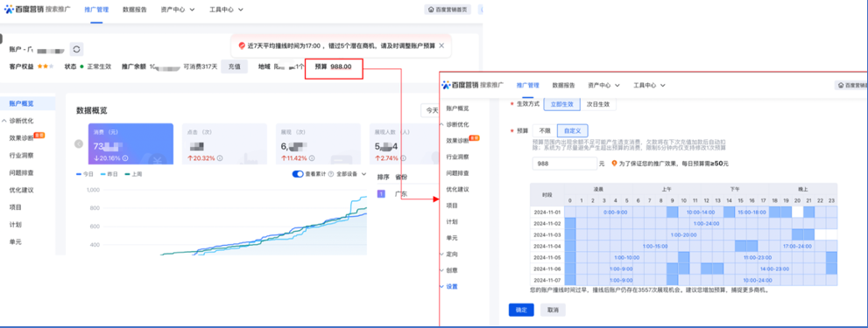Close the red alert notification banner

(441, 45)
